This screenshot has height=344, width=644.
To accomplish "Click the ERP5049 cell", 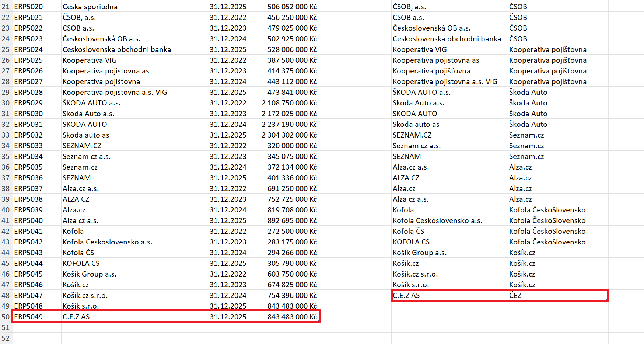I will (x=28, y=317).
